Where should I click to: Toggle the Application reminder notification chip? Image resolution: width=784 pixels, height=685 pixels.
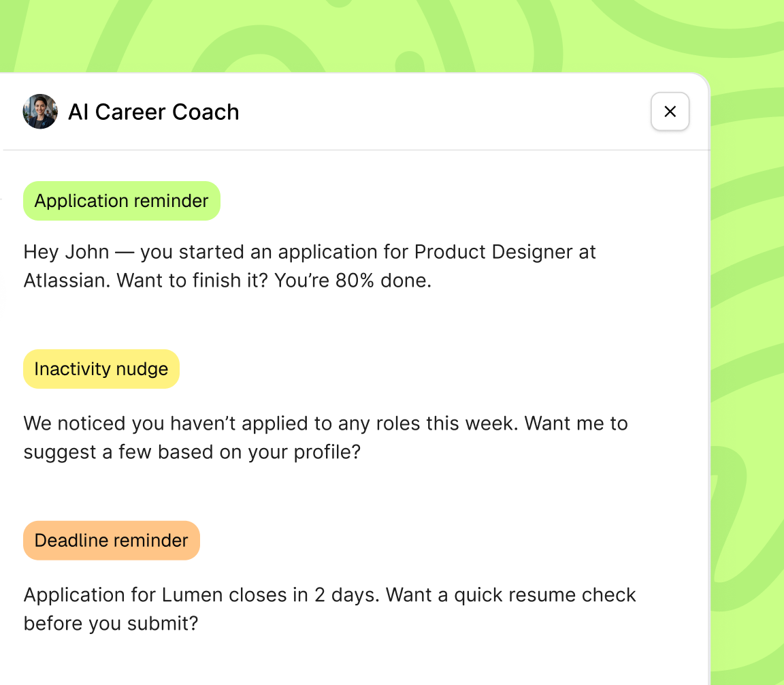click(x=121, y=200)
